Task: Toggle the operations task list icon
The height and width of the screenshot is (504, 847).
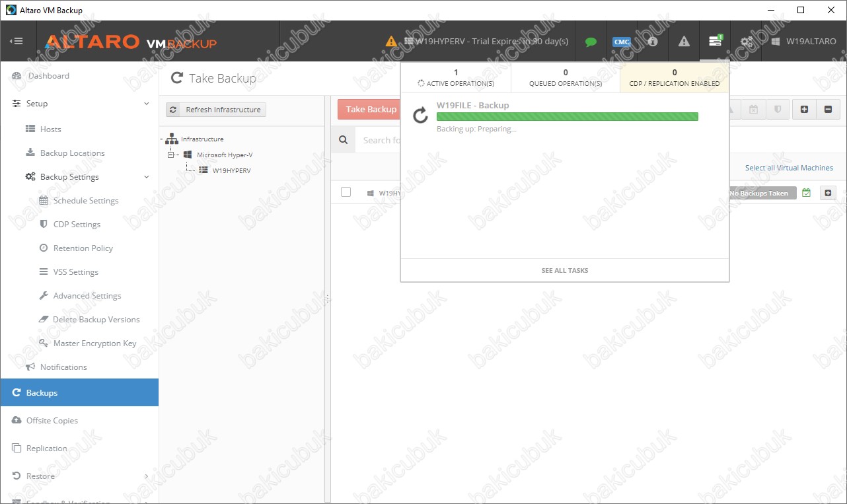Action: (x=715, y=41)
